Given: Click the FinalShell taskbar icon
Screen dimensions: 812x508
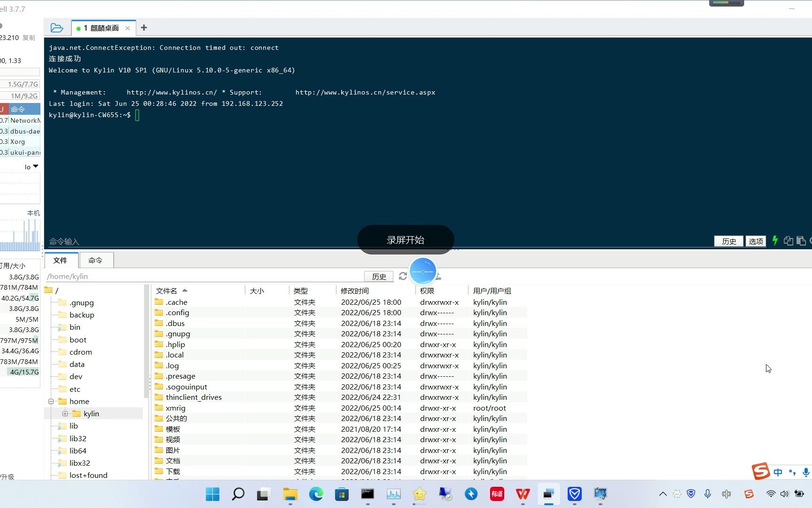Looking at the screenshot, I should point(548,494).
